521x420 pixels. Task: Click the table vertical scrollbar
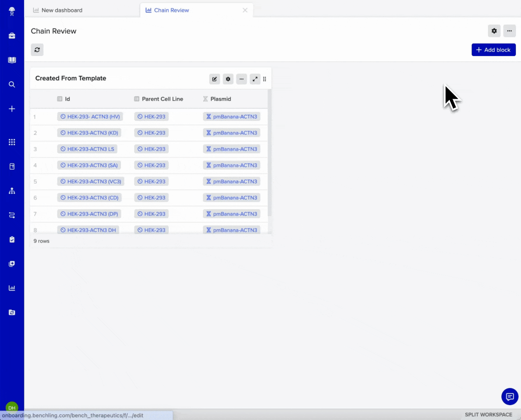coord(269,156)
